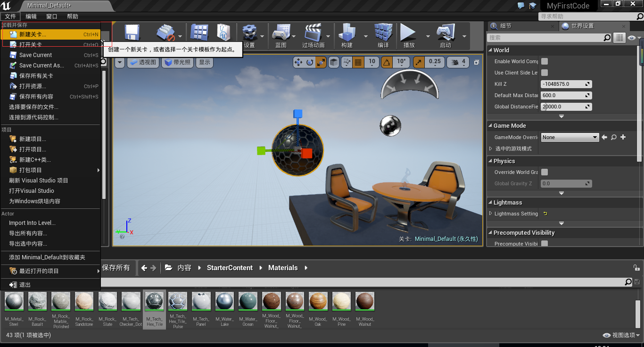Image resolution: width=644 pixels, height=347 pixels.
Task: Click the content folder icon in breadcrumb
Action: [x=168, y=268]
